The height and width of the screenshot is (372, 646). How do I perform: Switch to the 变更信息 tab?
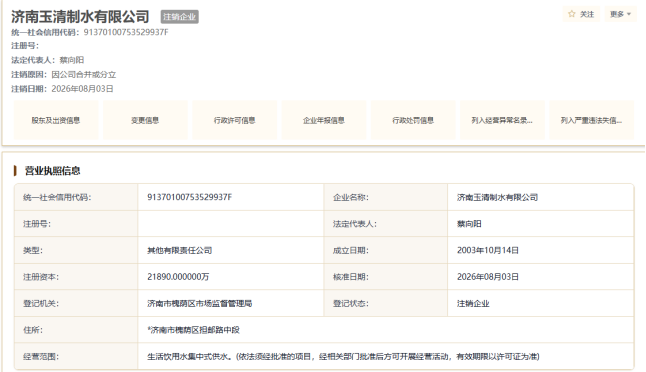(145, 120)
